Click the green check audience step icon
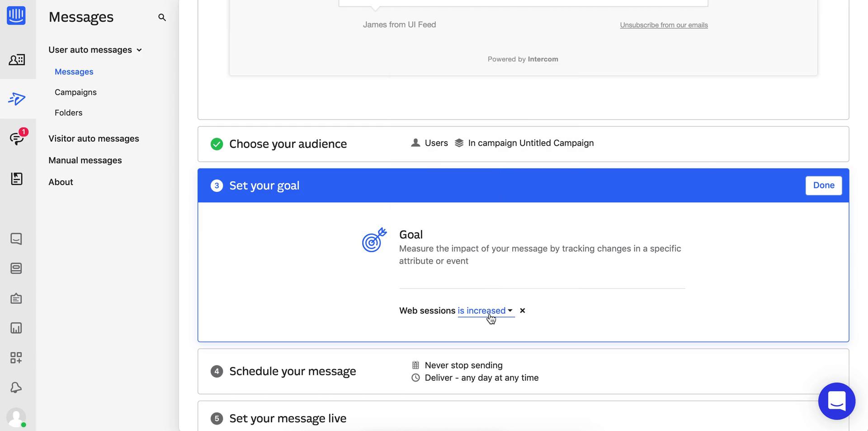The width and height of the screenshot is (868, 431). 217,144
